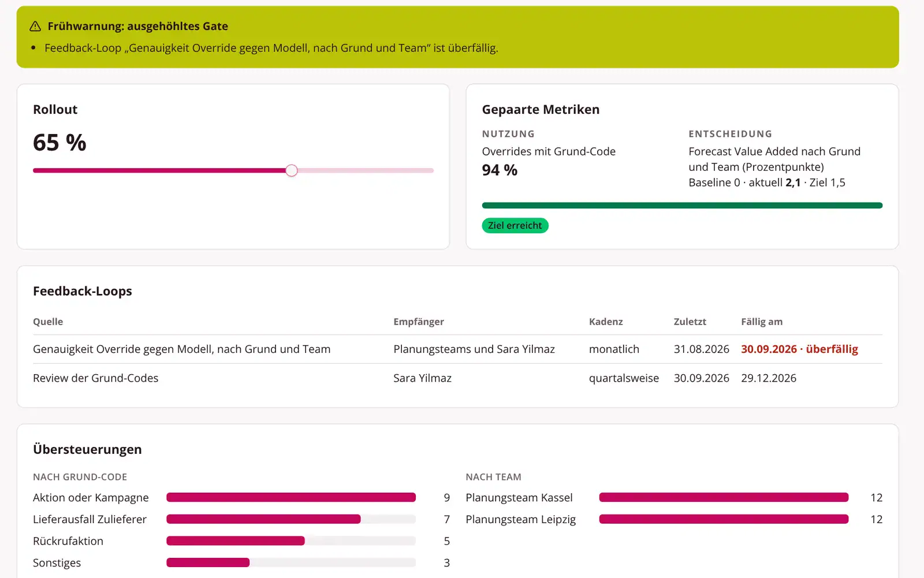Click the 'Übersteuerungen' section heading
The image size is (924, 578).
(x=87, y=449)
